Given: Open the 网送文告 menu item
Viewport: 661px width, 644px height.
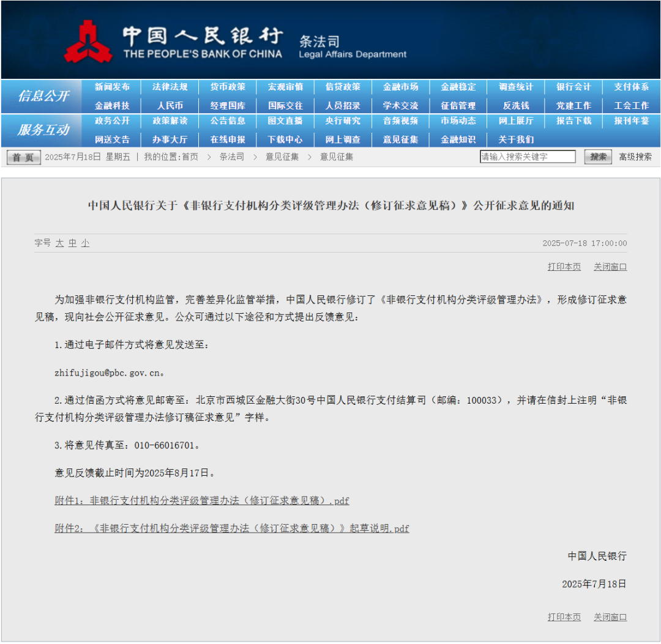Looking at the screenshot, I should coord(112,139).
